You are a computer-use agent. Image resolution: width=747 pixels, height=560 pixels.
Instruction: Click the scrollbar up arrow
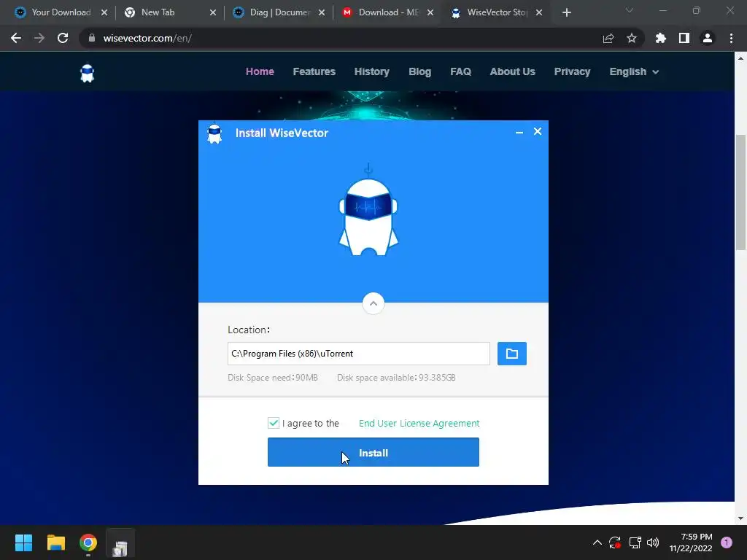point(740,58)
